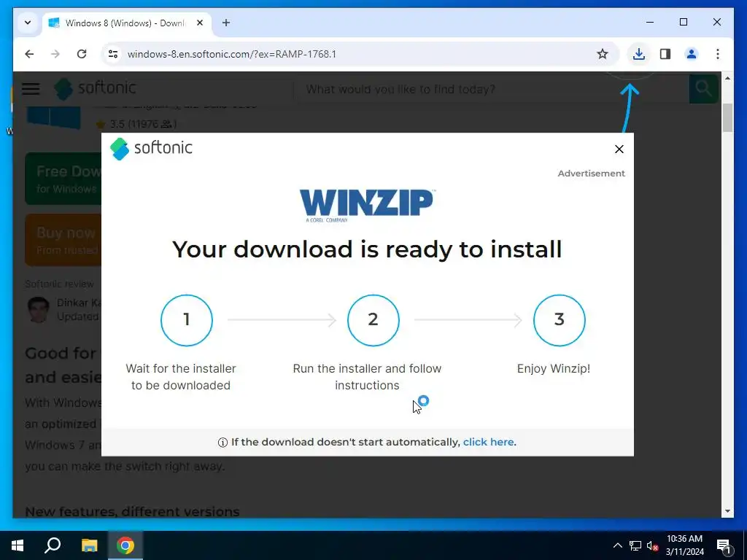Click the Softonic header logo behind popup
This screenshot has height=560, width=747.
pos(95,88)
